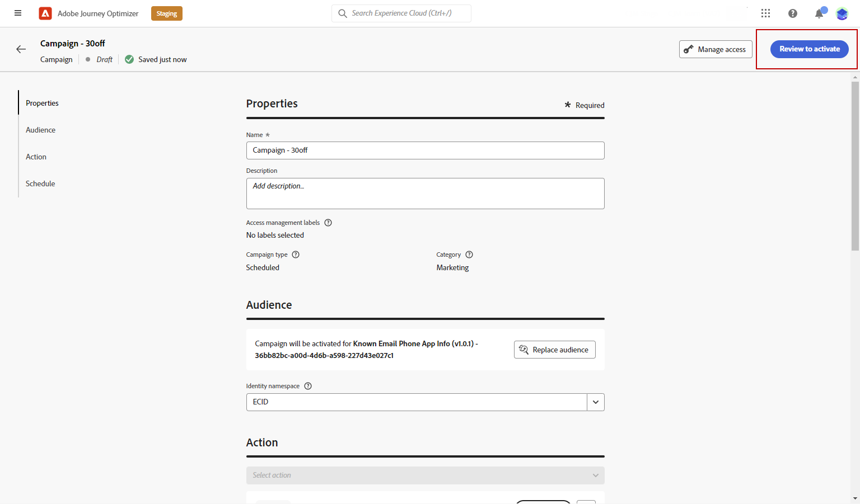Open the hamburger navigation menu
Screen dimensions: 860x504
(x=18, y=13)
